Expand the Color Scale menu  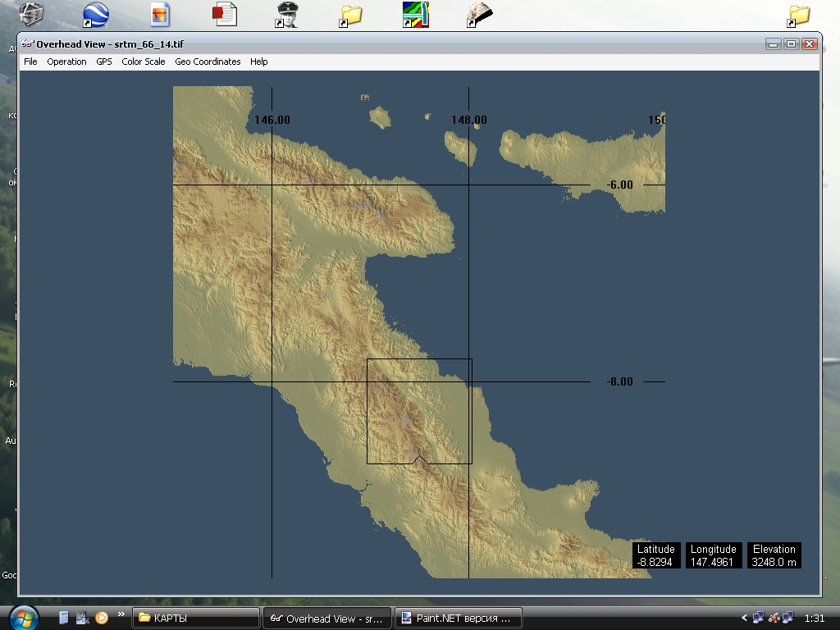pyautogui.click(x=144, y=62)
